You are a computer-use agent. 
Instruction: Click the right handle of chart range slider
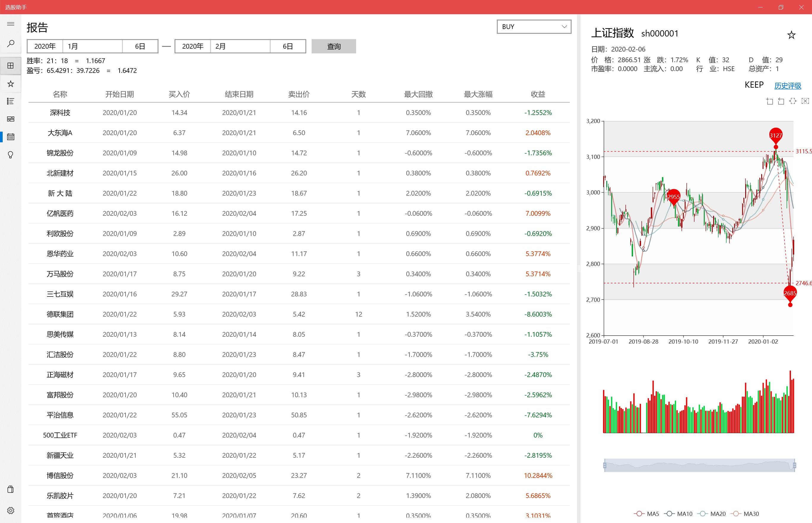794,465
